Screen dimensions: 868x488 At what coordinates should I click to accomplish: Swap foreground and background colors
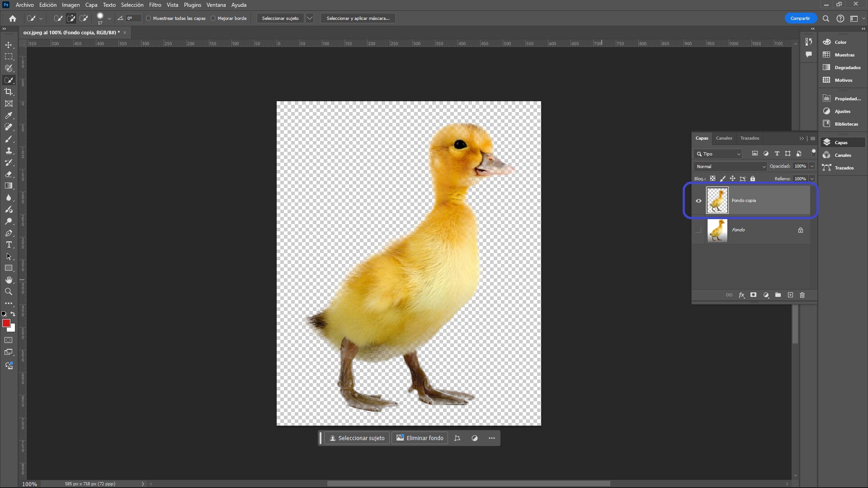13,314
